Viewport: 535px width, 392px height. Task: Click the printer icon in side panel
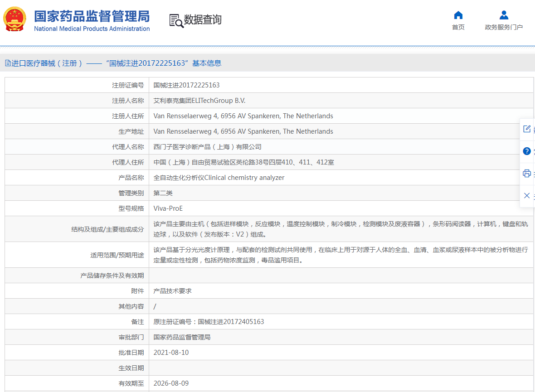(x=527, y=173)
